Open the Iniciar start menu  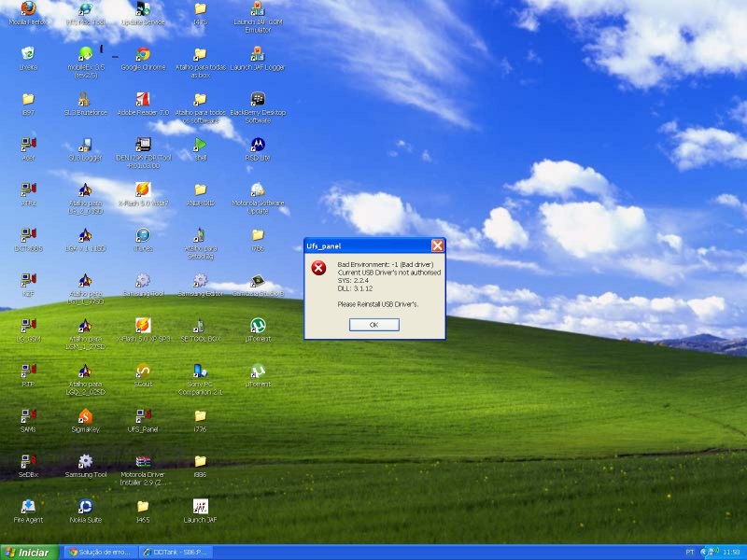(30, 553)
